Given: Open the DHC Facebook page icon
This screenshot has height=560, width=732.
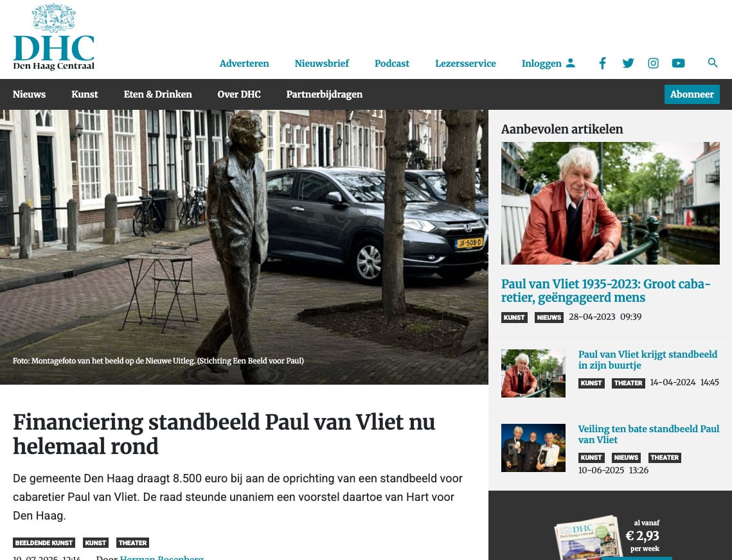Looking at the screenshot, I should (x=603, y=63).
